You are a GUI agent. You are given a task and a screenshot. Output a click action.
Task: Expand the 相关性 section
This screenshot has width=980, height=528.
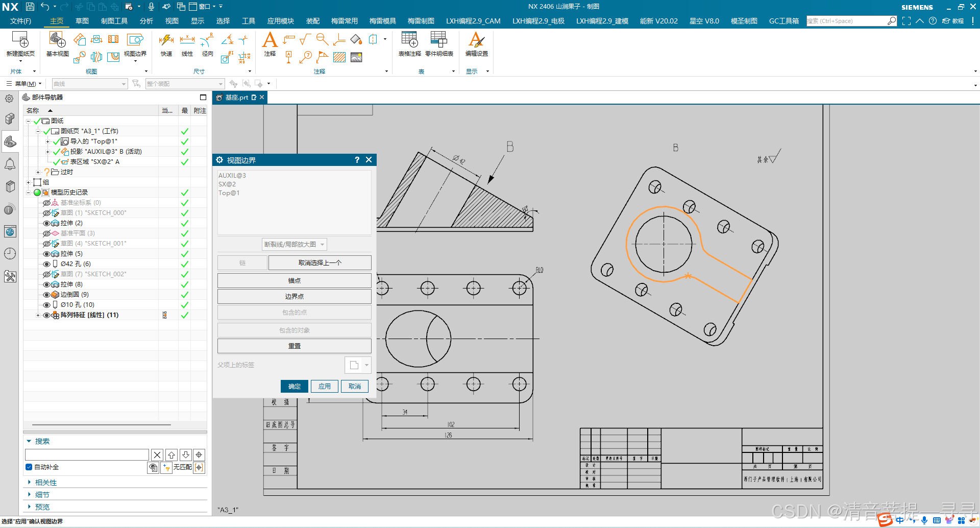29,483
